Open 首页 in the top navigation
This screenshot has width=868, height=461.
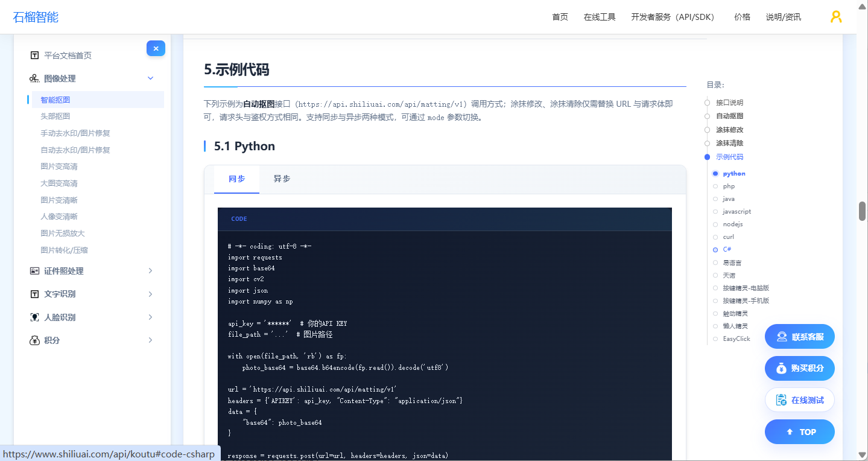click(x=560, y=17)
